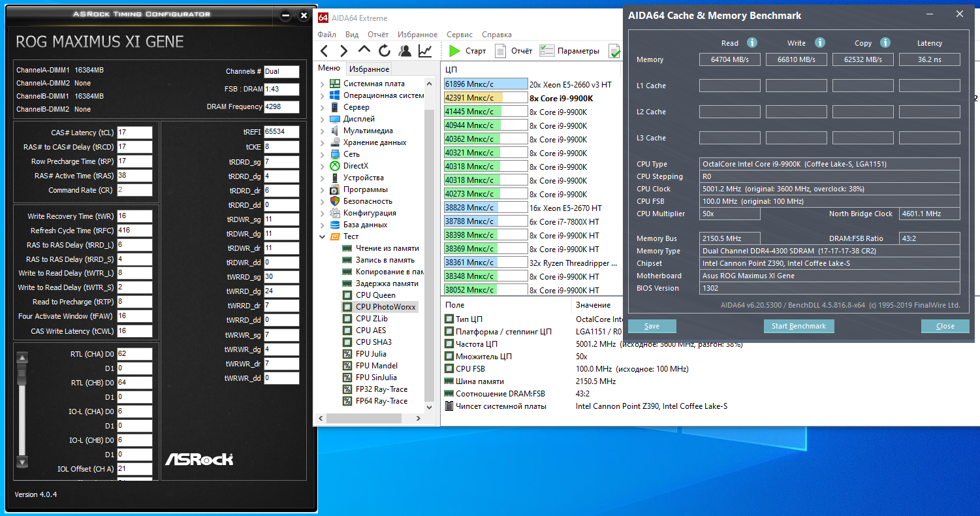The height and width of the screenshot is (516, 980).
Task: Click the CAS# Latency (tCL) value field
Action: pos(134,133)
